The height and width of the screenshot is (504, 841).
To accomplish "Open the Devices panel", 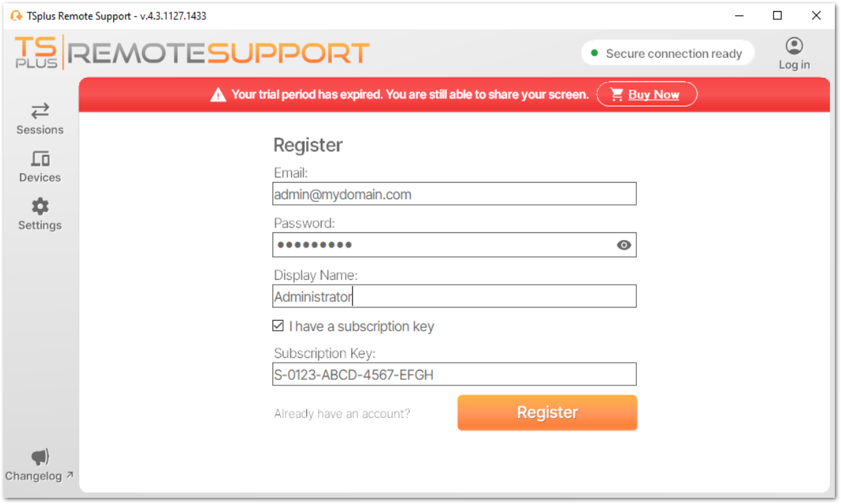I will coord(39,165).
